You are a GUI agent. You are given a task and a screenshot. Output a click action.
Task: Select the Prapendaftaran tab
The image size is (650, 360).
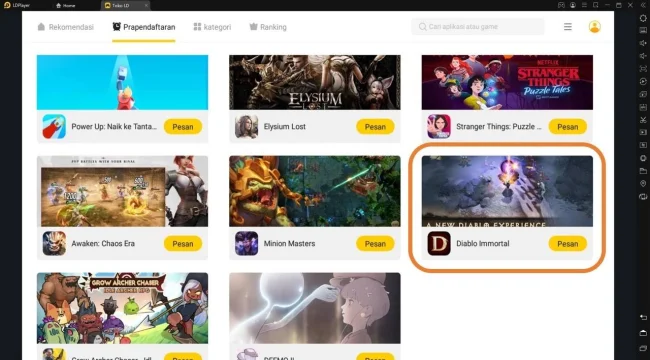pos(144,27)
